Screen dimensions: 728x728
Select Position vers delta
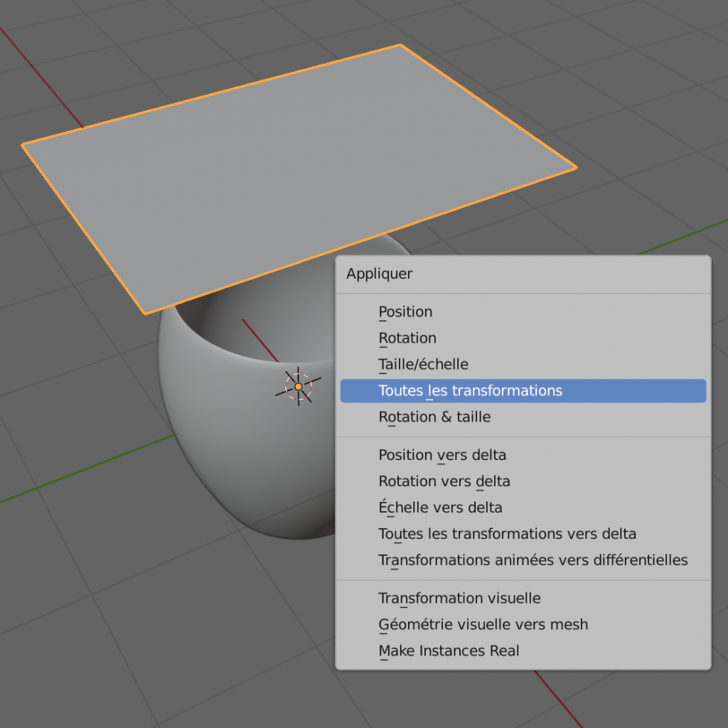click(x=442, y=455)
